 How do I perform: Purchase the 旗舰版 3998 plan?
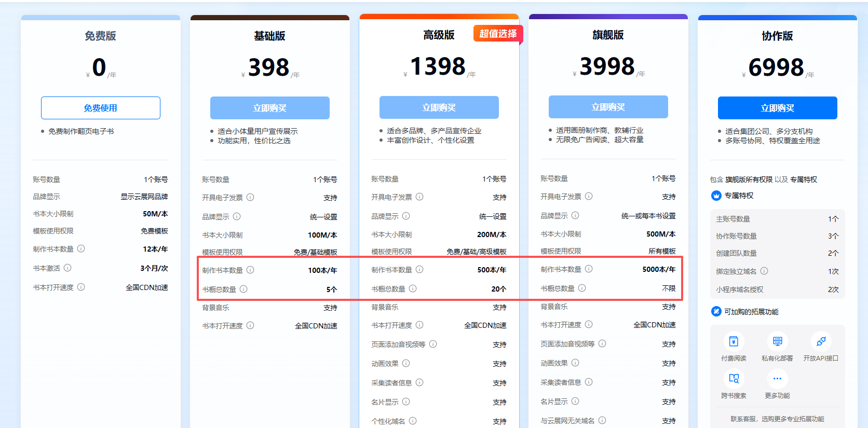(608, 107)
